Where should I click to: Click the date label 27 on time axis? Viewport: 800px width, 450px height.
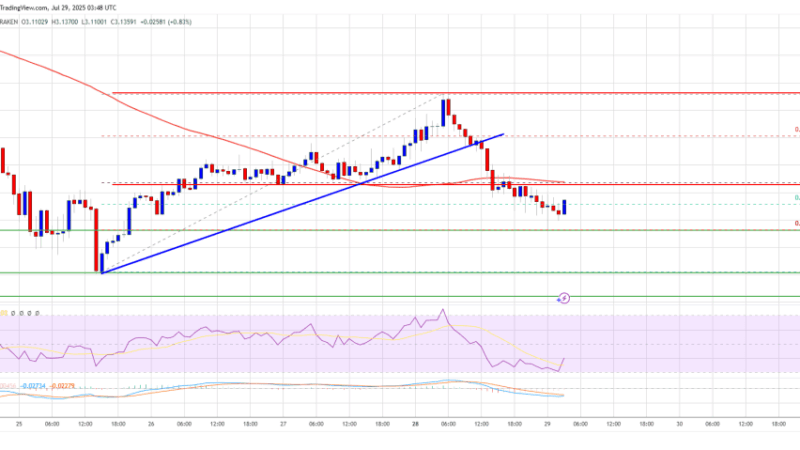pyautogui.click(x=283, y=424)
